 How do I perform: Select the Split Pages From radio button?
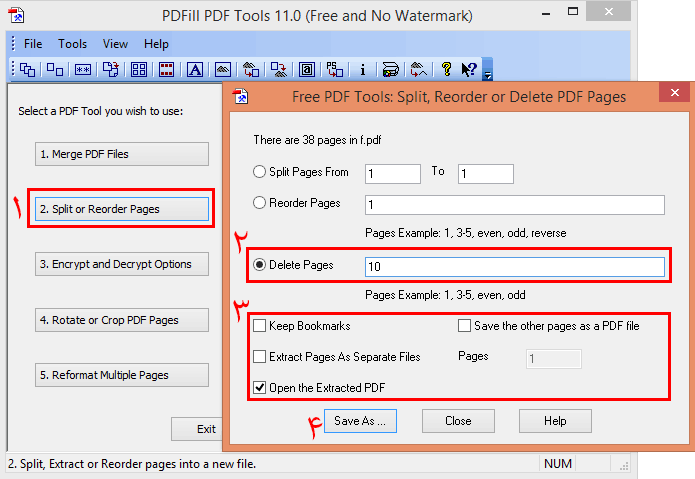tap(259, 171)
